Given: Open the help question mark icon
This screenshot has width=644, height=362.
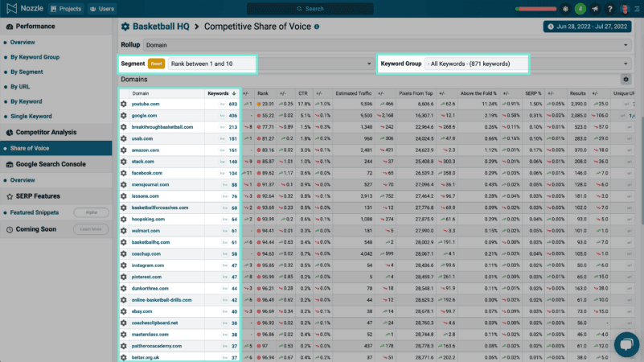Looking at the screenshot, I should click(610, 9).
